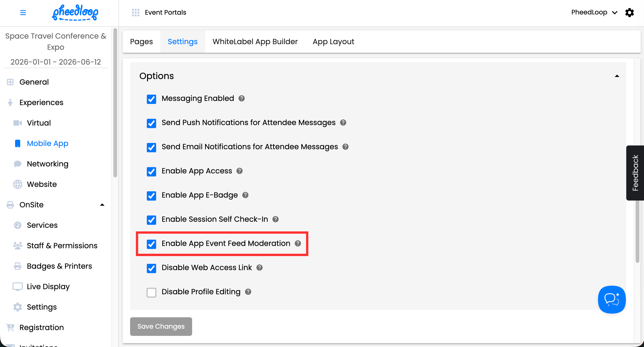This screenshot has height=347, width=644.
Task: Click help icon next to Messaging Enabled
Action: (x=242, y=98)
